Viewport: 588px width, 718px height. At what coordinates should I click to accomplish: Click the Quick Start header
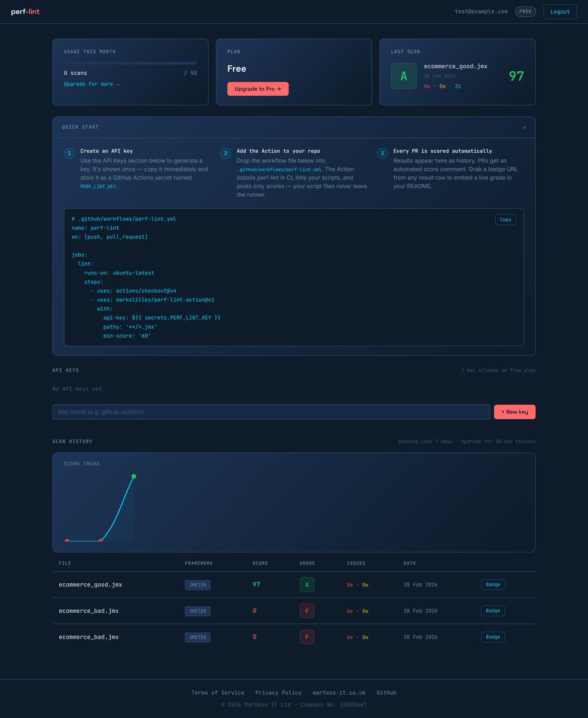(294, 127)
